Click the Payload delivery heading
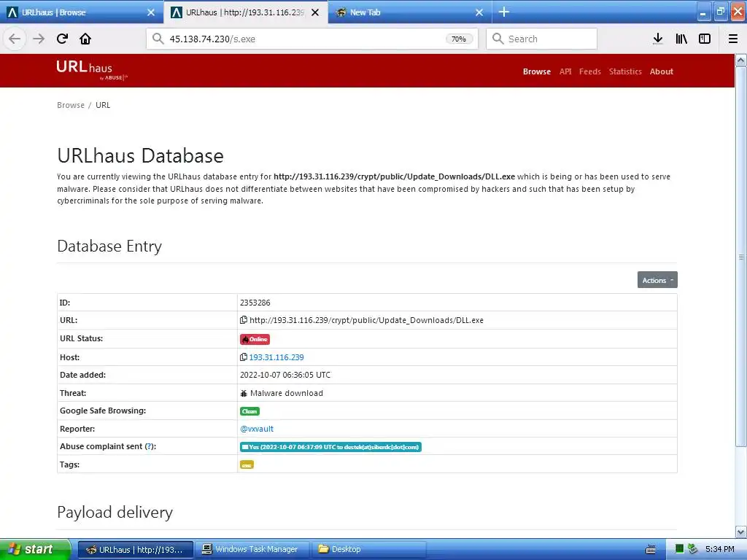This screenshot has width=747, height=560. (x=115, y=513)
